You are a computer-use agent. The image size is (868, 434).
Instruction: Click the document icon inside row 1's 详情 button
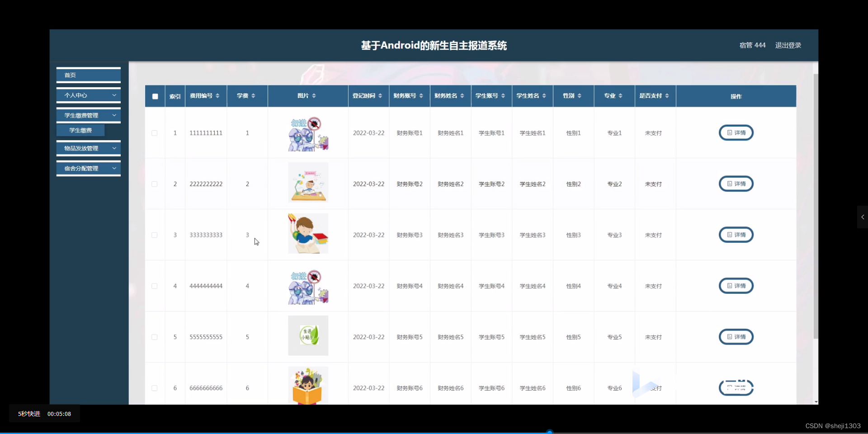[x=730, y=132]
